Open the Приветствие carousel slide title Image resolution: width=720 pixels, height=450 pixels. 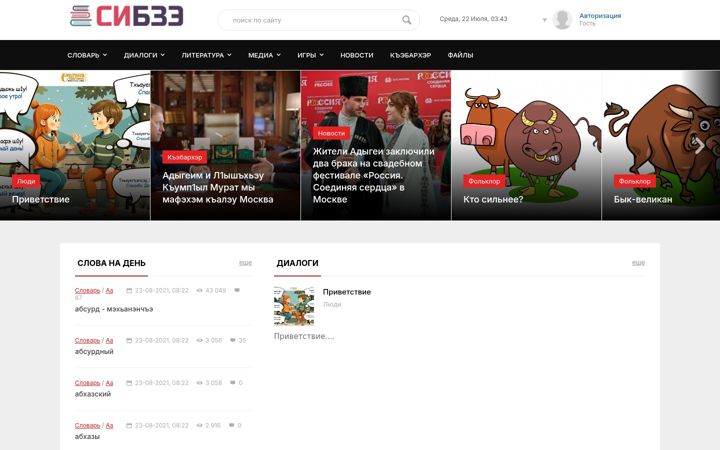click(x=41, y=199)
